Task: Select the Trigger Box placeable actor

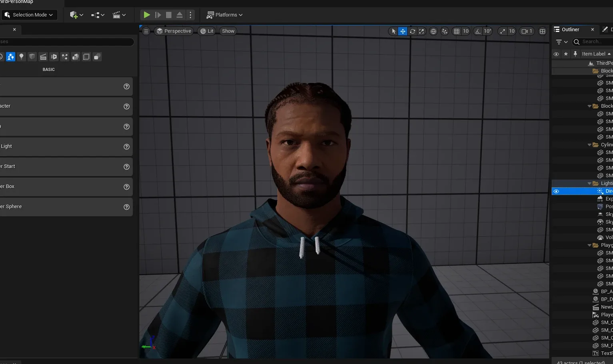Action: pos(66,187)
